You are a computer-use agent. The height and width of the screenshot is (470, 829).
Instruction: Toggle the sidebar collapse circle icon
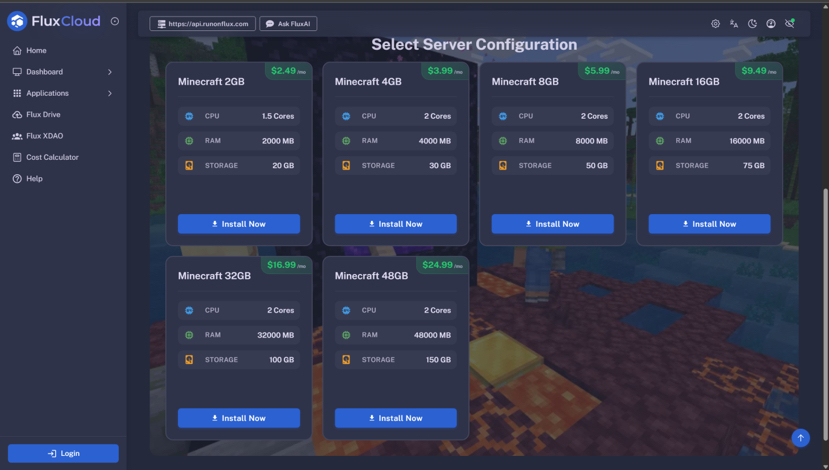pos(115,21)
